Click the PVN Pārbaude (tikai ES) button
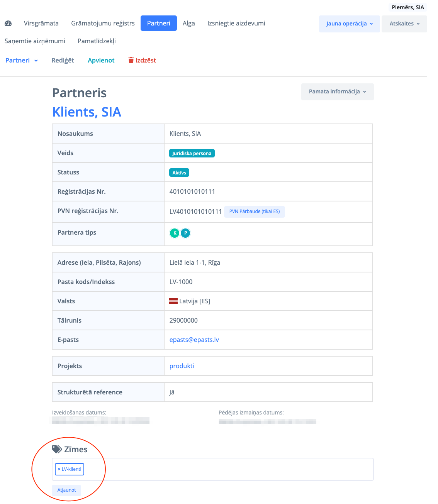Screen dimensions: 438x504 click(x=255, y=211)
